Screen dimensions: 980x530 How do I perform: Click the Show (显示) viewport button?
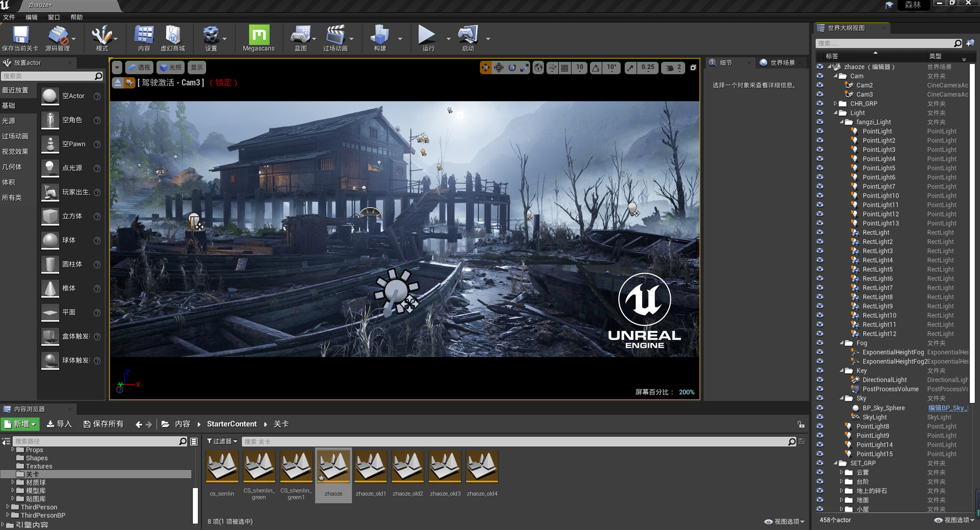pos(197,67)
